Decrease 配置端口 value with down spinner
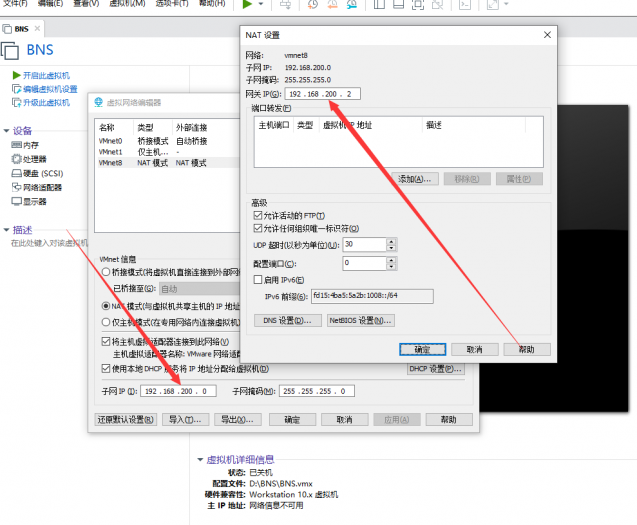This screenshot has width=637, height=525. (391, 267)
